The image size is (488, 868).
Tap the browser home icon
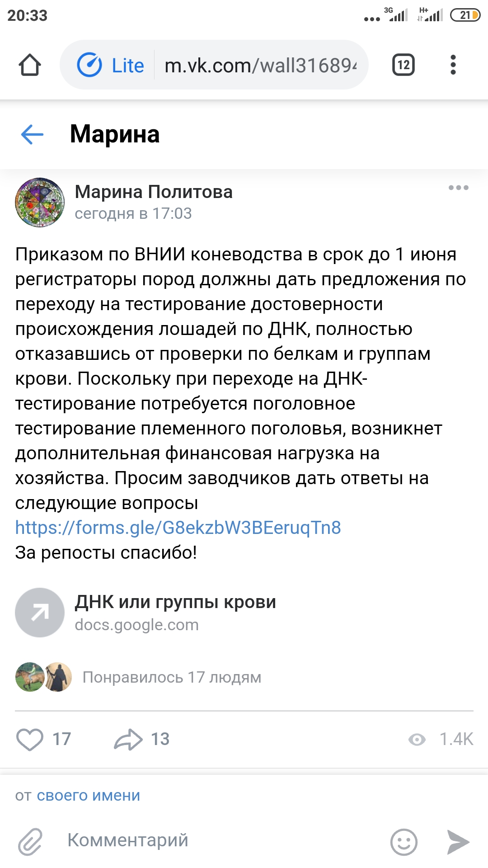click(x=30, y=65)
